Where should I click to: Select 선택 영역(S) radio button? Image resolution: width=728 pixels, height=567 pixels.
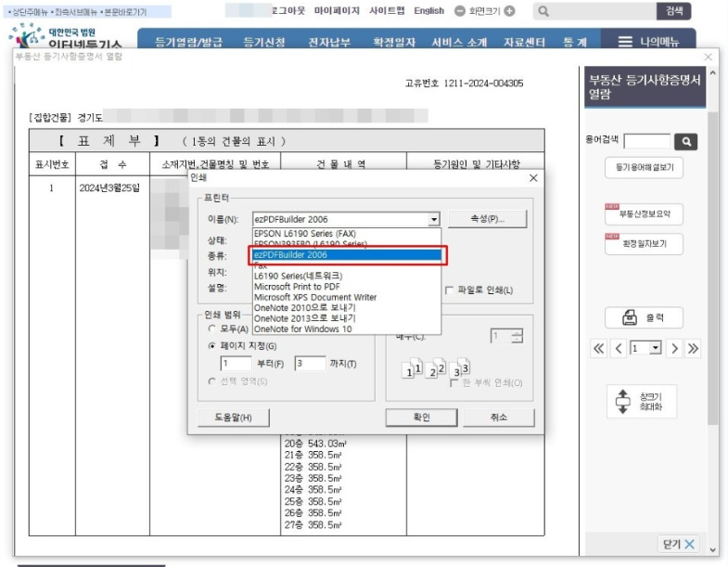(x=212, y=381)
